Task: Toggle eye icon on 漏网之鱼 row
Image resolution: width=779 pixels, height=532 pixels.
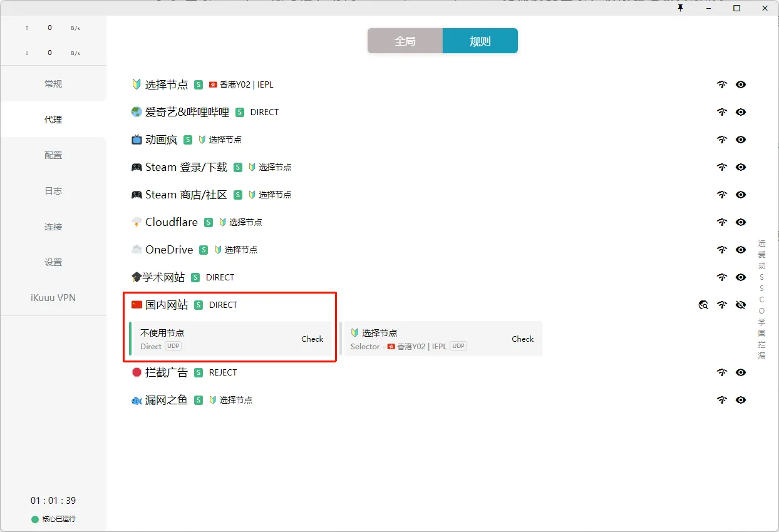Action: click(741, 400)
